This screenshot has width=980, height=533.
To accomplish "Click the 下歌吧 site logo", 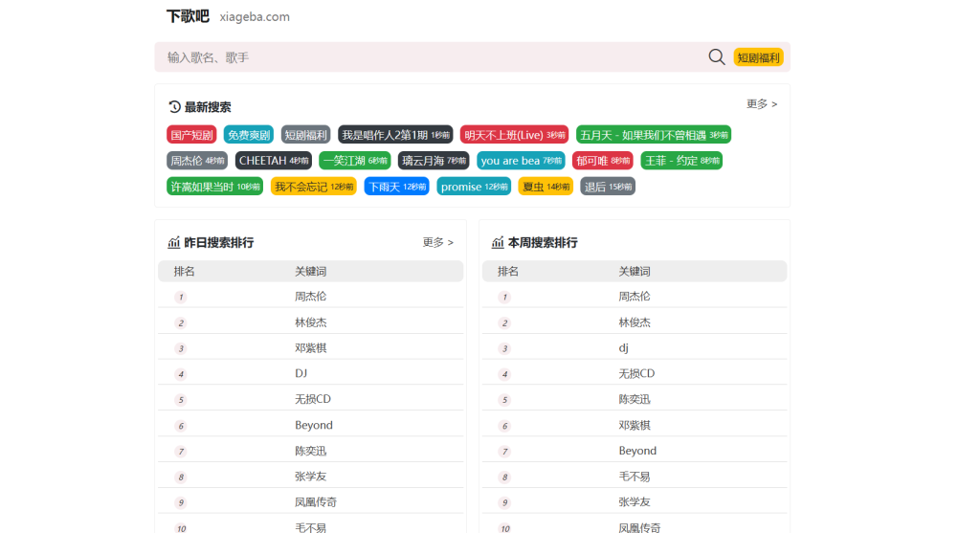I will pyautogui.click(x=188, y=16).
